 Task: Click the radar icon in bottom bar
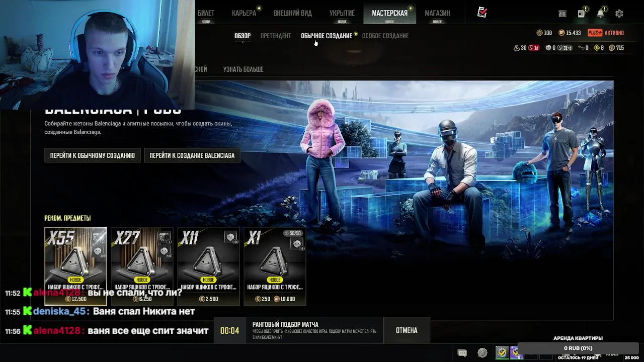coord(482,353)
